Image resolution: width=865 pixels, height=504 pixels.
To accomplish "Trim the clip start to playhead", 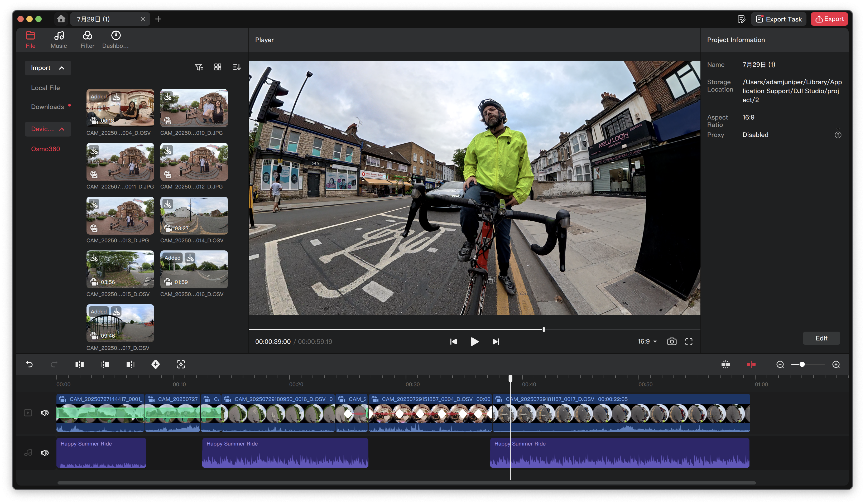I will [105, 364].
